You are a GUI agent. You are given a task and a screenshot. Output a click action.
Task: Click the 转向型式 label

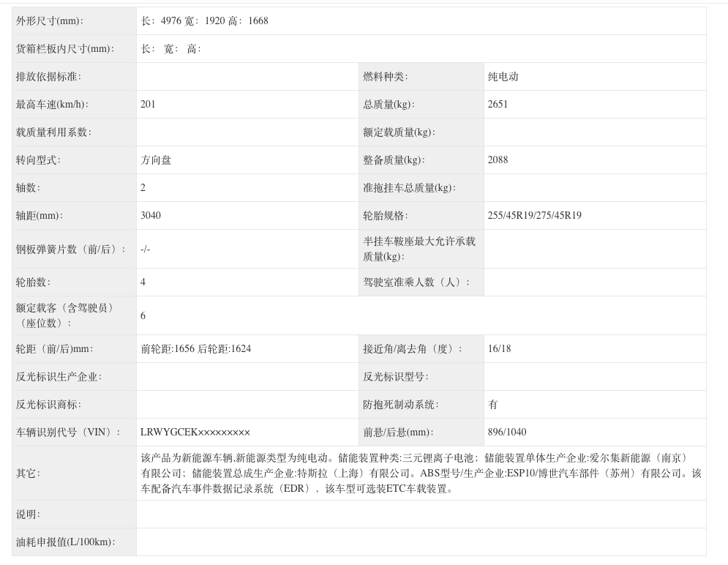[x=38, y=160]
